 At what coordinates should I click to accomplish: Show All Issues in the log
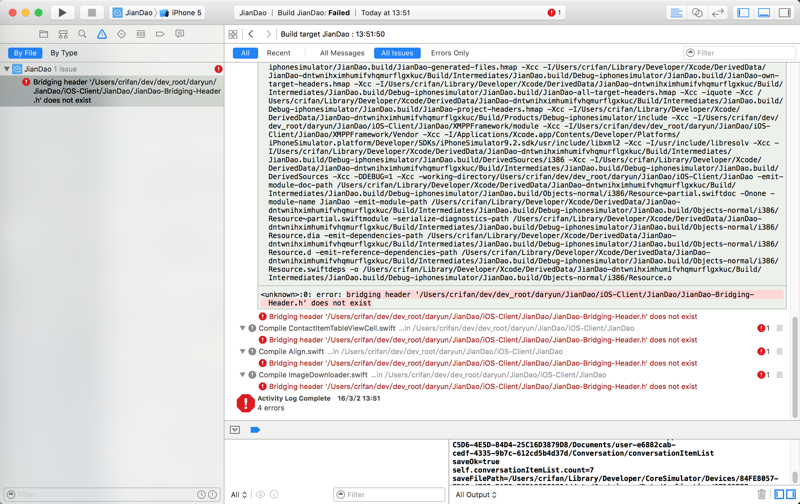tap(397, 53)
